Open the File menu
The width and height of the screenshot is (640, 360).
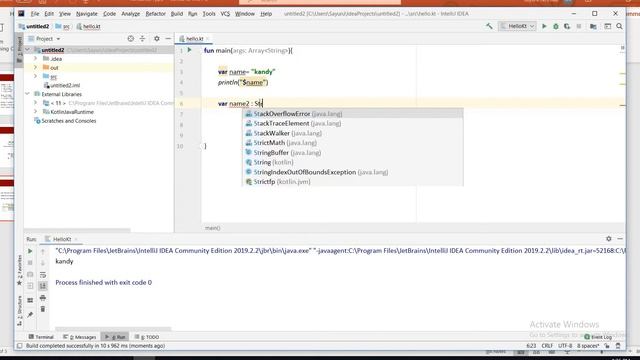tap(35, 13)
